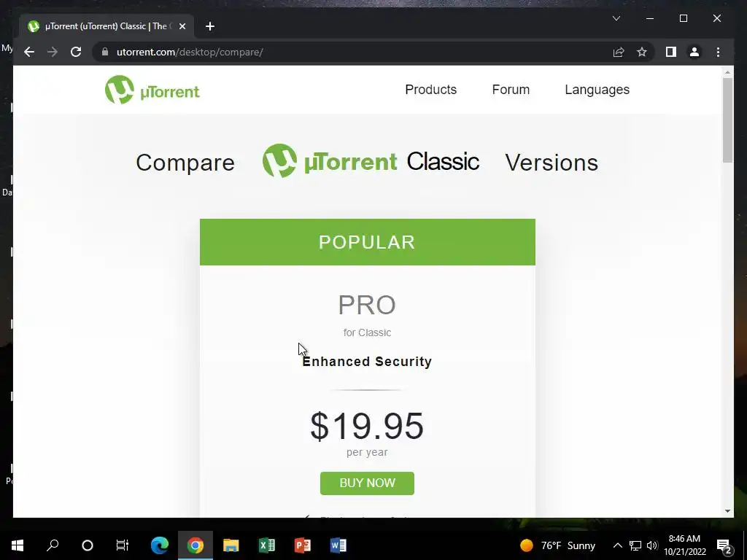This screenshot has height=560, width=747.
Task: Open the volume control tray icon
Action: pos(652,545)
